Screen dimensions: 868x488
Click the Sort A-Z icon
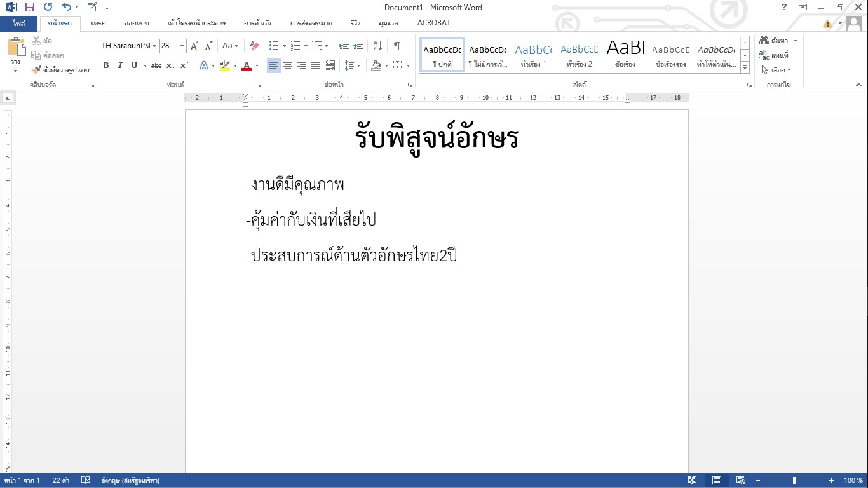[377, 46]
